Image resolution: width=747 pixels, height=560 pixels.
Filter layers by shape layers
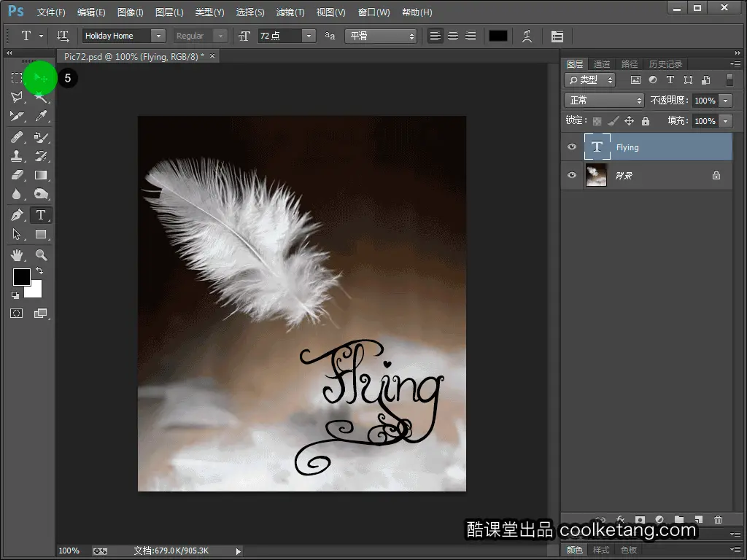tap(688, 80)
